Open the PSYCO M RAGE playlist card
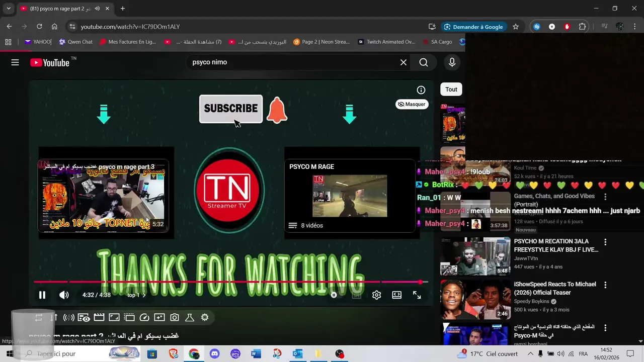644x362 pixels. (350, 196)
